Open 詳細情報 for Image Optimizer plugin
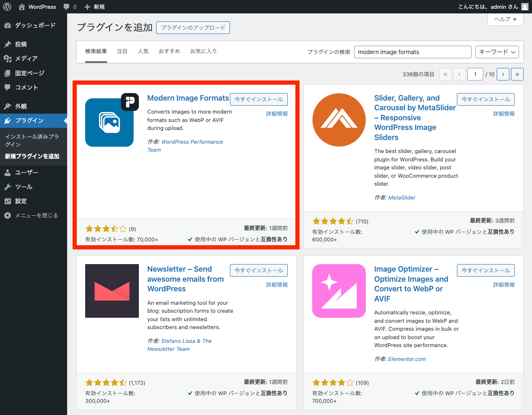The image size is (532, 415). (x=504, y=285)
